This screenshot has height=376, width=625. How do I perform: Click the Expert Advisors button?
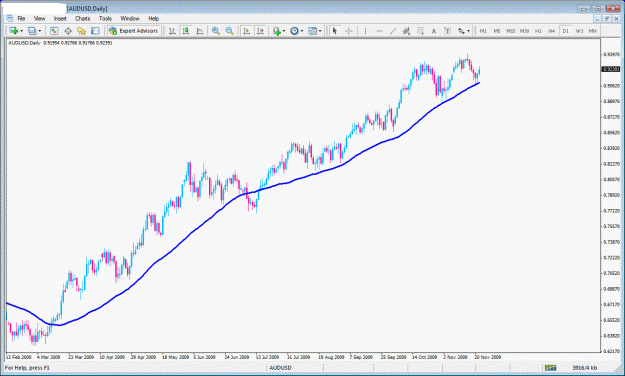pyautogui.click(x=133, y=31)
